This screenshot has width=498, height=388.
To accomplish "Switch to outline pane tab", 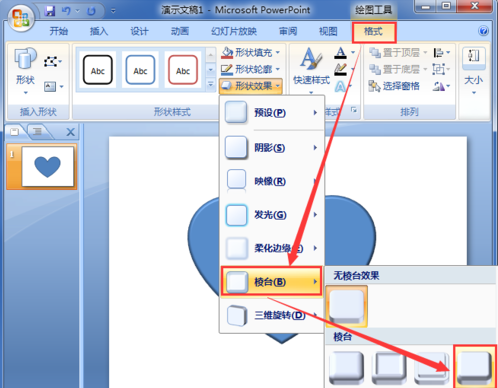I will coord(37,132).
